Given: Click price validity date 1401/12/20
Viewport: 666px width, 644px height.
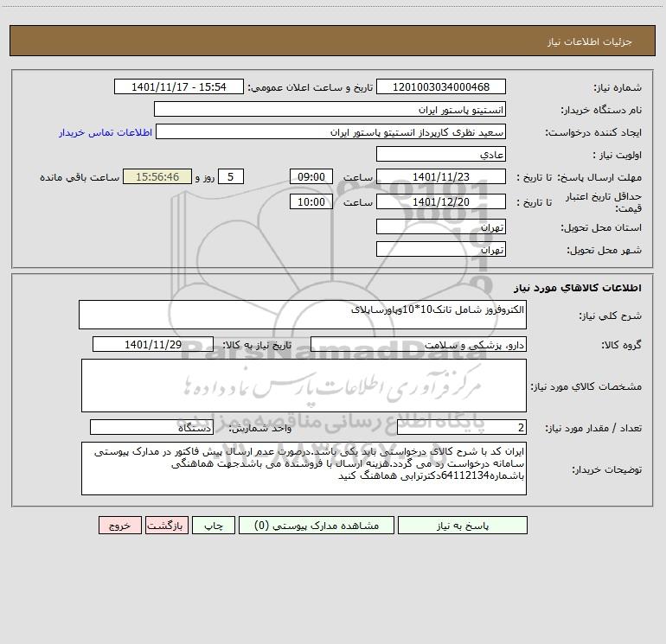Looking at the screenshot, I should click(441, 201).
